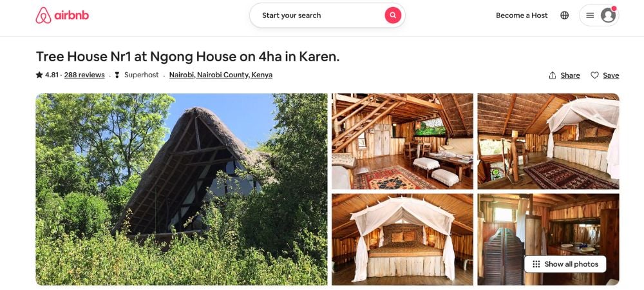Click the Airbnb logo
This screenshot has height=290, width=644.
point(62,15)
